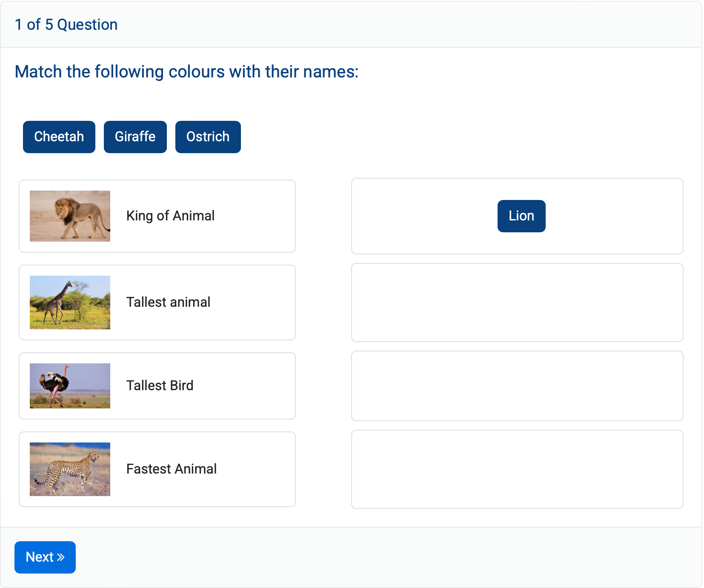This screenshot has height=588, width=704.
Task: Click the Next button's double-arrow symbol
Action: tap(60, 557)
